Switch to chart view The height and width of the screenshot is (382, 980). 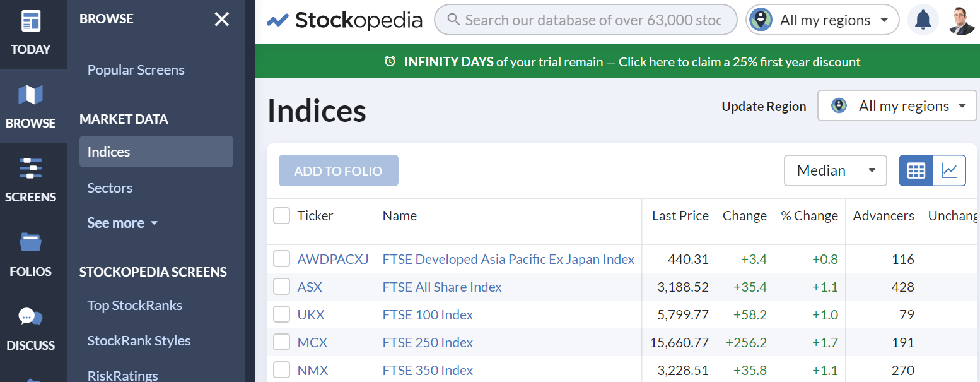pos(949,170)
